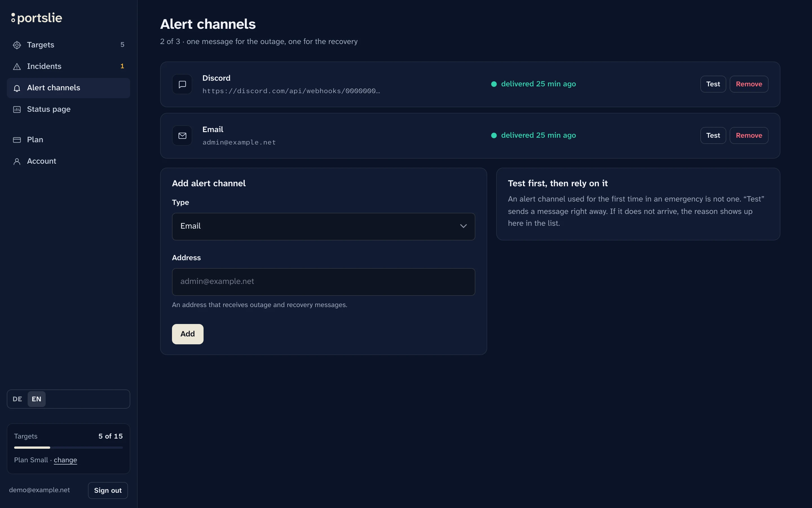
Task: Click the Incidents warning triangle icon
Action: pos(17,67)
